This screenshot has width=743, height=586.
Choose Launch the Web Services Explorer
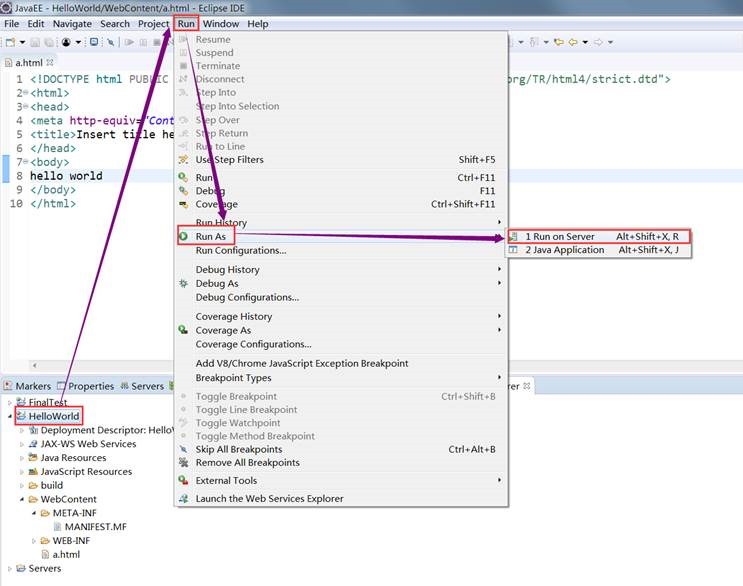(x=341, y=498)
